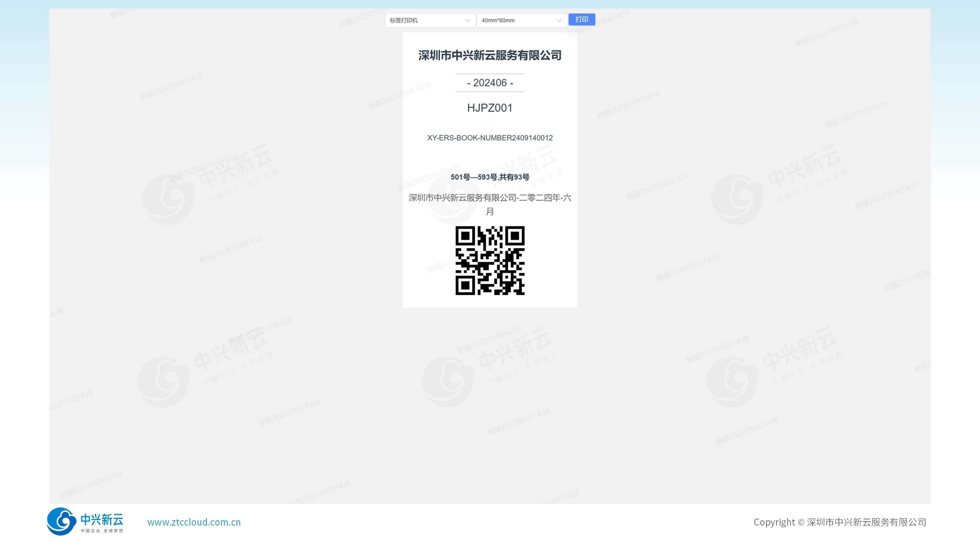Click the period text - 202406 -

click(x=490, y=83)
